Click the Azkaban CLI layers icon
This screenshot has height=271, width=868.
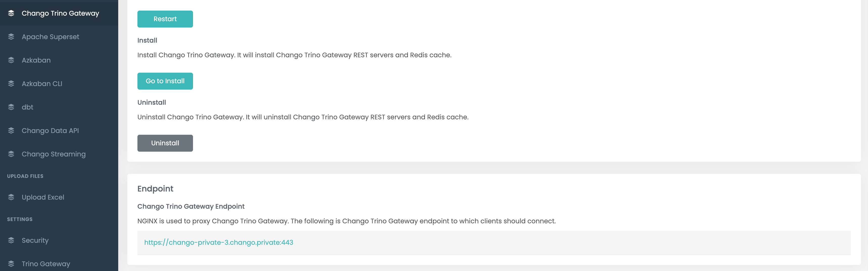point(11,83)
